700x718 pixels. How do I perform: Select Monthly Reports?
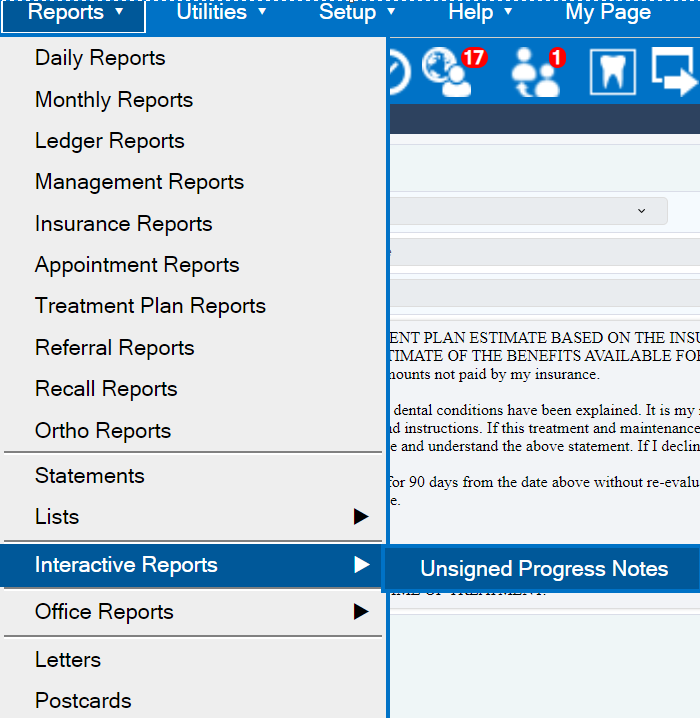pyautogui.click(x=192, y=100)
